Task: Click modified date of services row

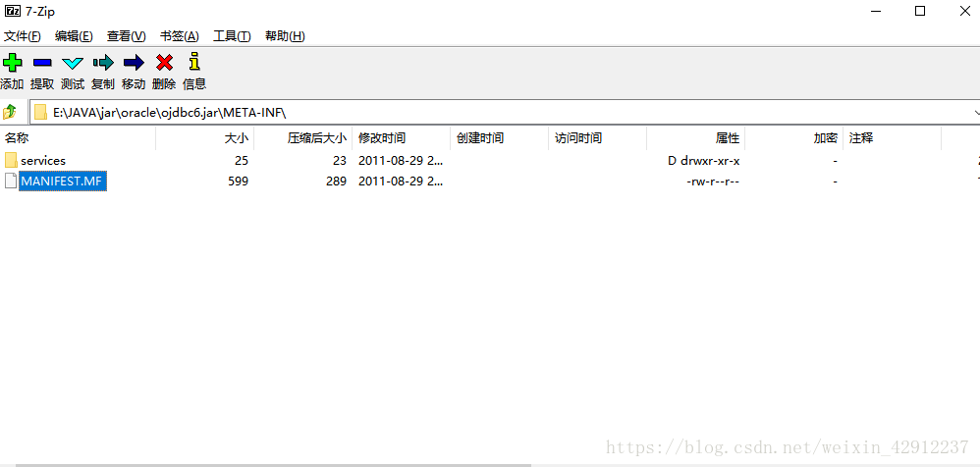Action: pos(401,161)
